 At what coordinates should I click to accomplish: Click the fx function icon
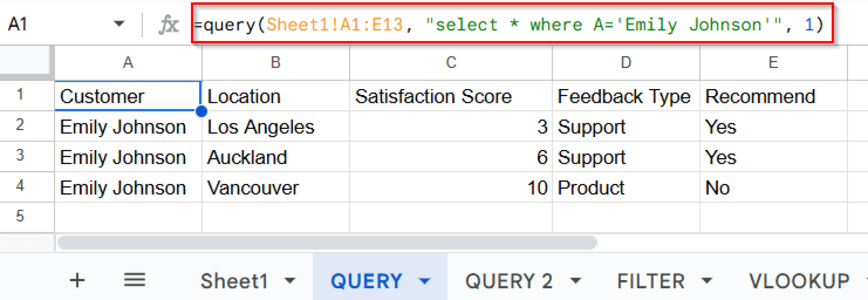tap(168, 25)
